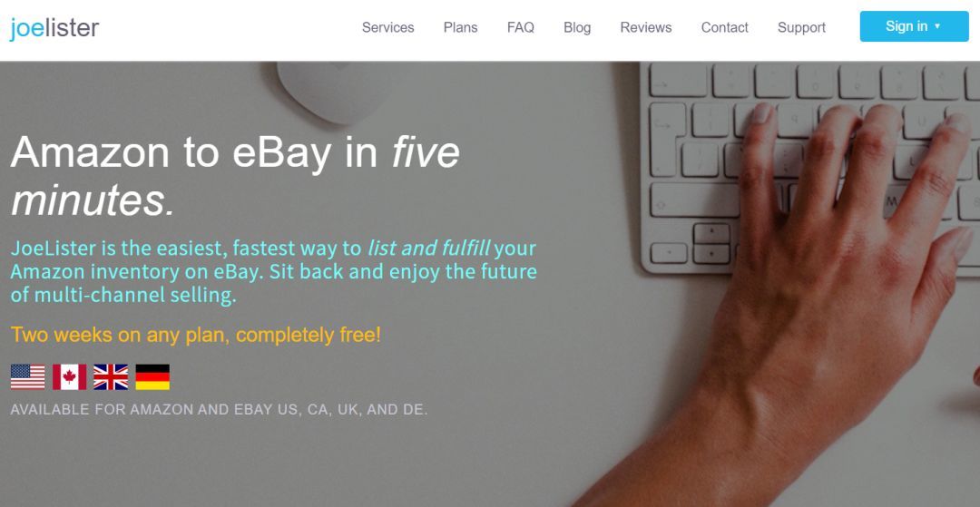Click the Germany flag icon
This screenshot has width=980, height=507.
[152, 377]
